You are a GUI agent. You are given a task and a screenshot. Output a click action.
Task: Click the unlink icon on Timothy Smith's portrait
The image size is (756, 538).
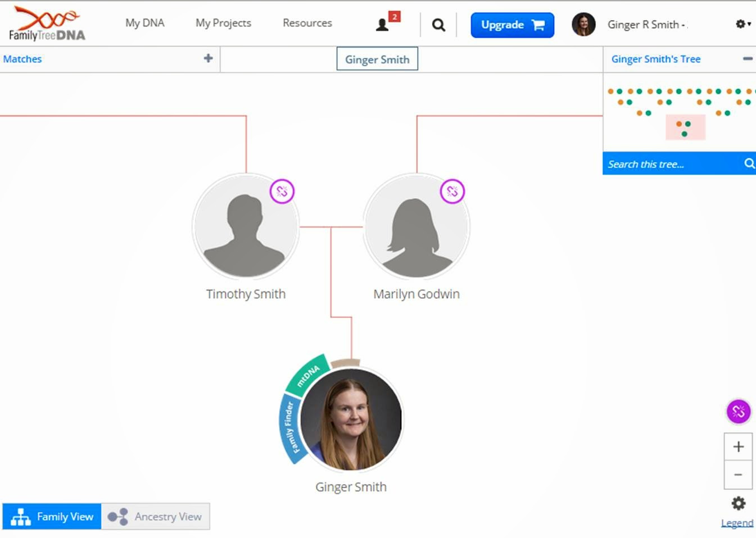(282, 192)
